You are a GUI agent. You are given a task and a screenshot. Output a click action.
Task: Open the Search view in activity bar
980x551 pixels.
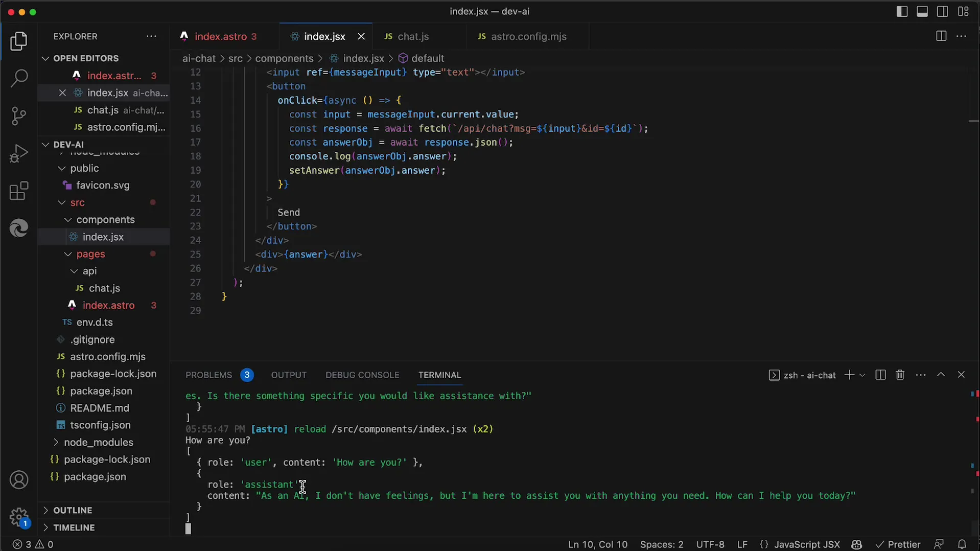(19, 79)
